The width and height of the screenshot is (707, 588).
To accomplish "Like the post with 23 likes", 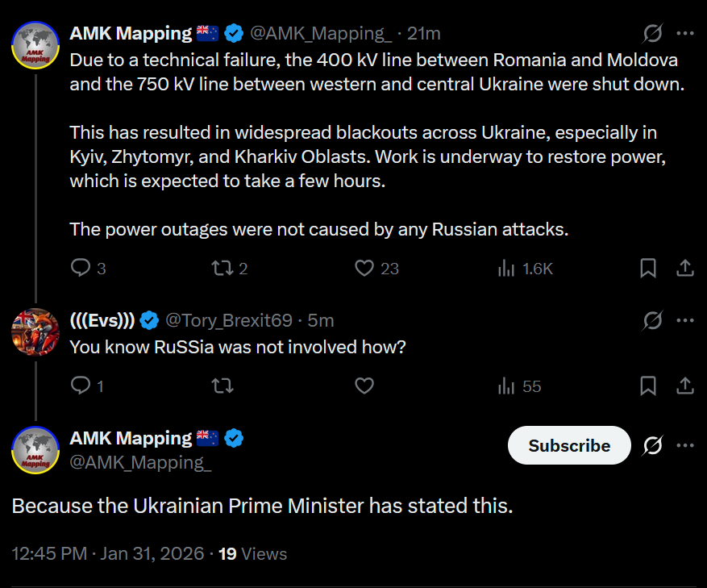I will (365, 268).
